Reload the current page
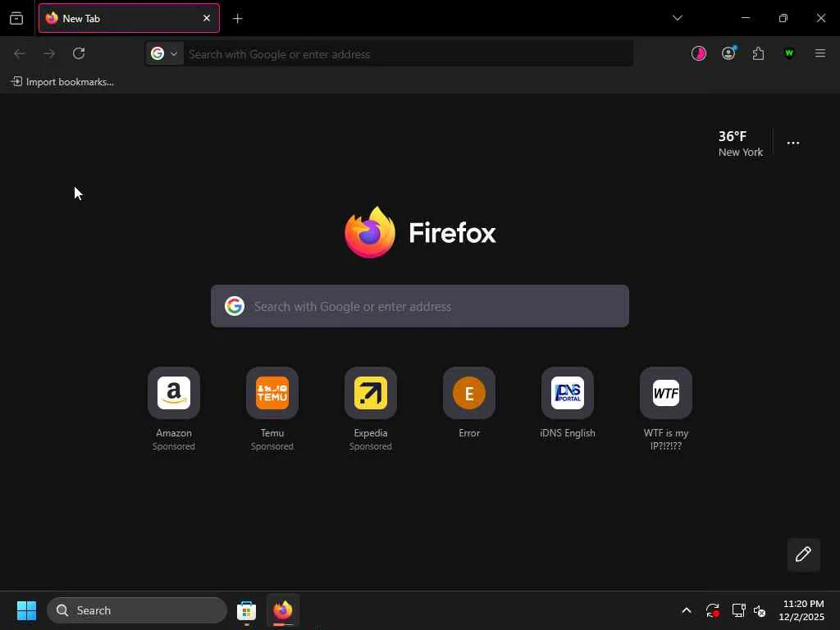The image size is (840, 630). pos(79,53)
